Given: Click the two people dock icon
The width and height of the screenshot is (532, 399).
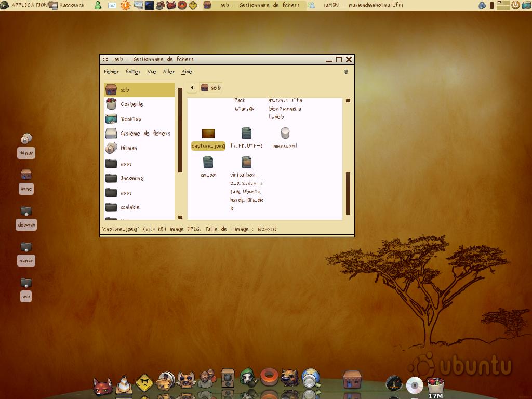Looking at the screenshot, I should (x=207, y=378).
